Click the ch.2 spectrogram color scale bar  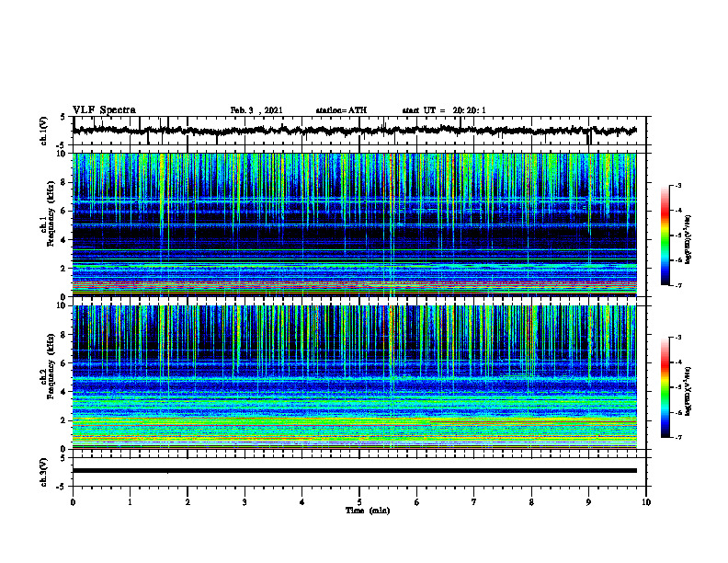(665, 387)
